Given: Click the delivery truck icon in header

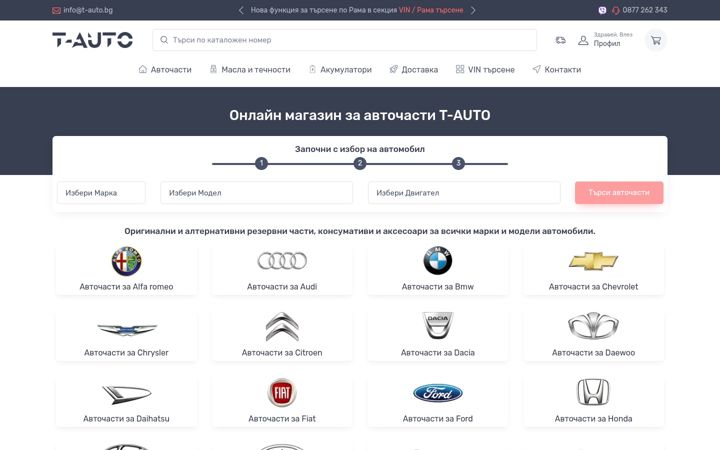Looking at the screenshot, I should (x=561, y=40).
